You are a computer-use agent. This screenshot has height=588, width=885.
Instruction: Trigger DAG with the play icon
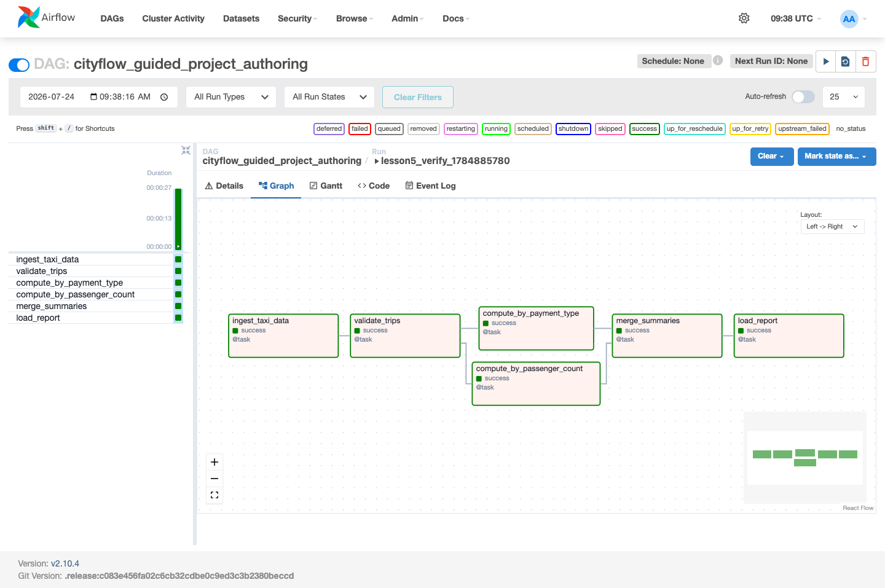pos(826,61)
